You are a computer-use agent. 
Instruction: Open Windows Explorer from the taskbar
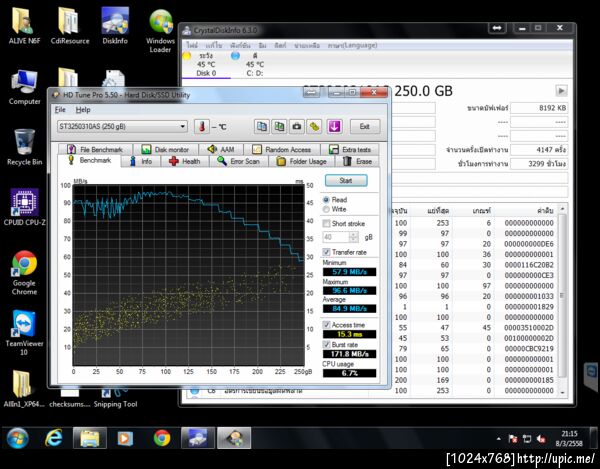[x=90, y=438]
